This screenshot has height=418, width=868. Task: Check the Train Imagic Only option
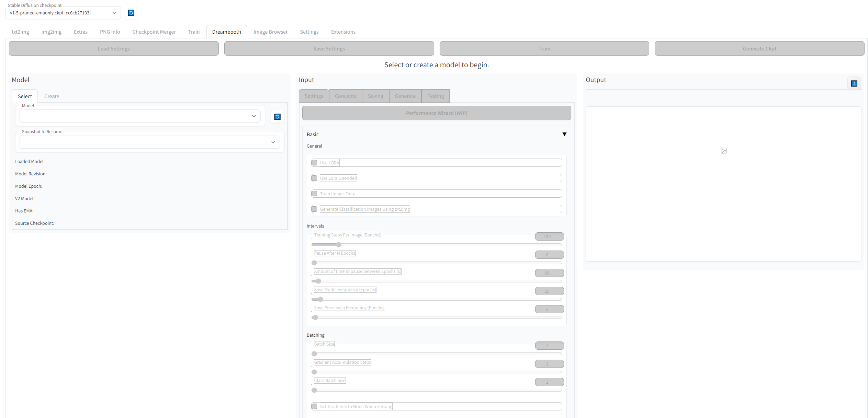click(x=314, y=194)
